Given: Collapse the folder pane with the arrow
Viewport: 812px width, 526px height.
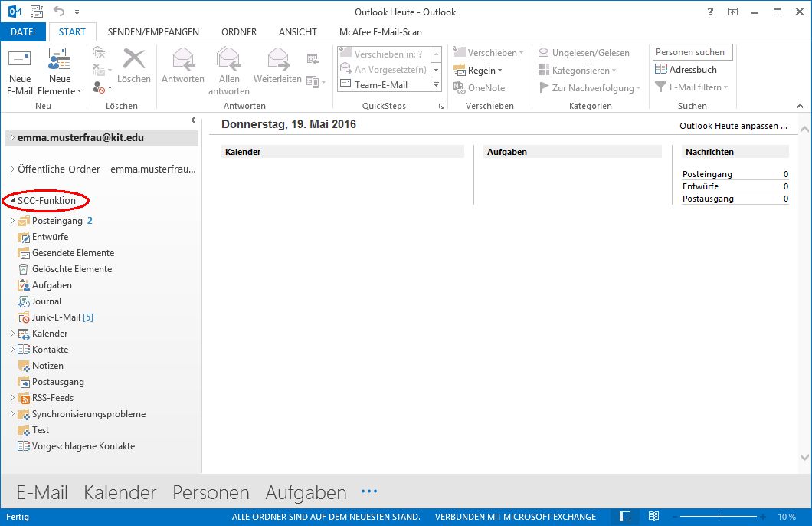Looking at the screenshot, I should point(193,120).
